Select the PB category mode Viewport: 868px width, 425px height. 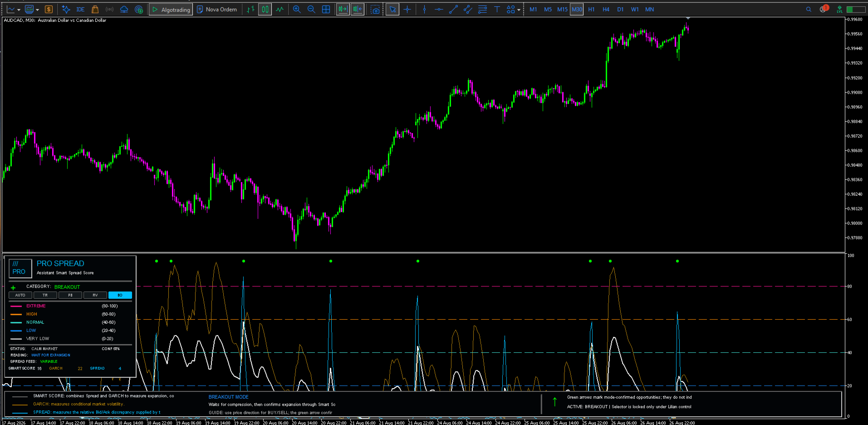(x=70, y=295)
